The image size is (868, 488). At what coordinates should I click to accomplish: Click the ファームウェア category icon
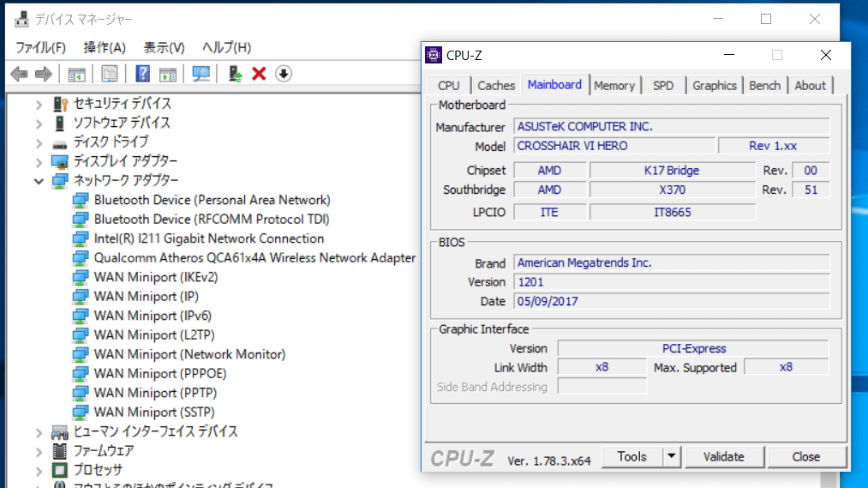pyautogui.click(x=60, y=451)
